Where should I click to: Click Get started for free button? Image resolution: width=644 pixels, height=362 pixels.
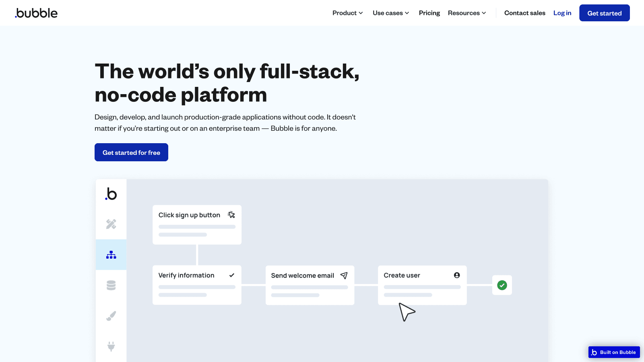[131, 152]
